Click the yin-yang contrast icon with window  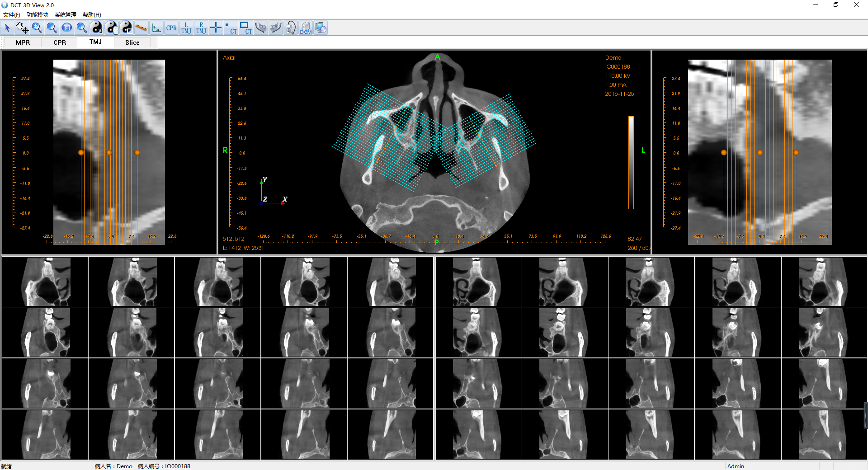[x=127, y=28]
